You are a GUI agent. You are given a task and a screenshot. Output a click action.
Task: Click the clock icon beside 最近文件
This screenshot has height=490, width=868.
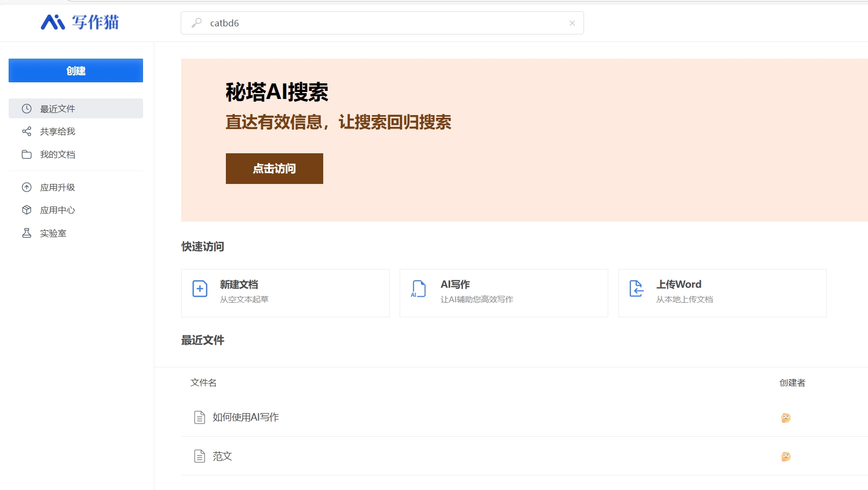26,109
